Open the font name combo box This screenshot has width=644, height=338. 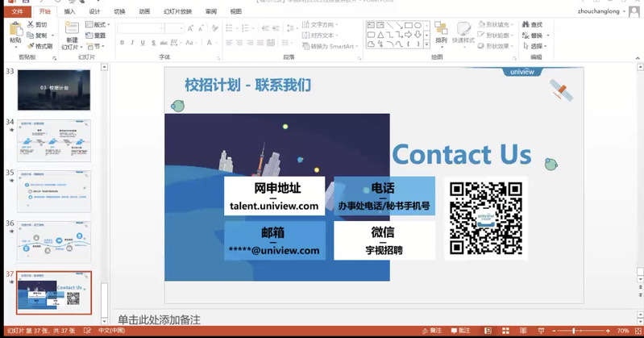coord(141,28)
